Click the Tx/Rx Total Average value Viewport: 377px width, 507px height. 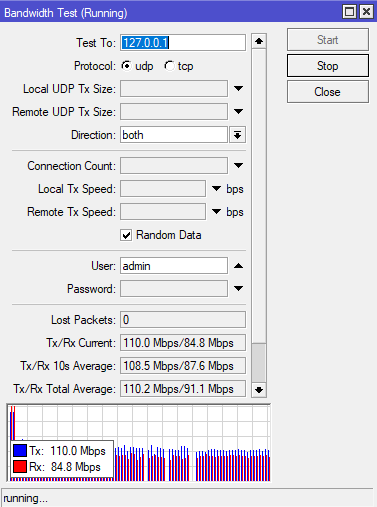(183, 389)
